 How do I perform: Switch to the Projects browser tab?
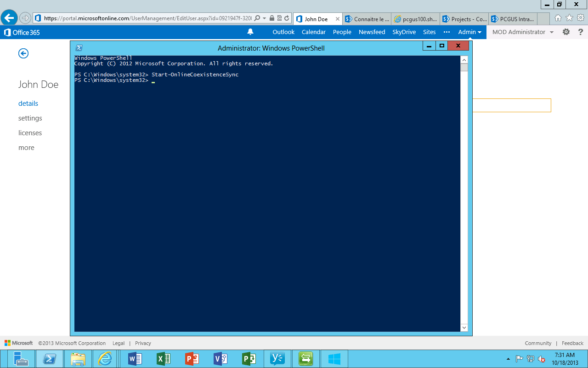464,19
